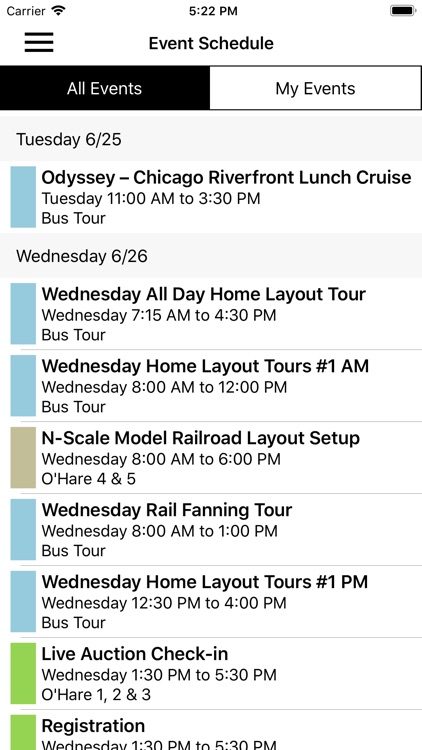This screenshot has height=750, width=422.
Task: Tap the blue swatch beside Odyssey cruise
Action: (23, 197)
